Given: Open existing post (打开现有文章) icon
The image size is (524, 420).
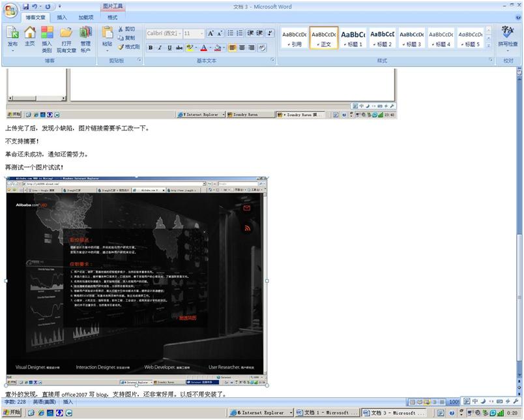Looking at the screenshot, I should coord(66,36).
